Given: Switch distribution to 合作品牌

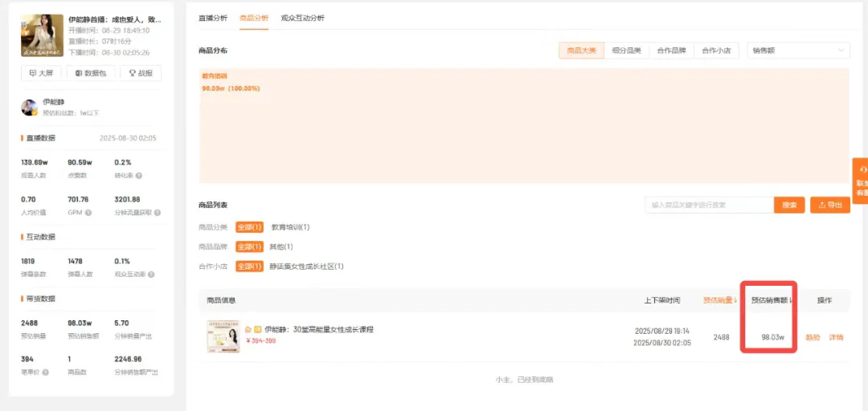Looking at the screenshot, I should 671,51.
